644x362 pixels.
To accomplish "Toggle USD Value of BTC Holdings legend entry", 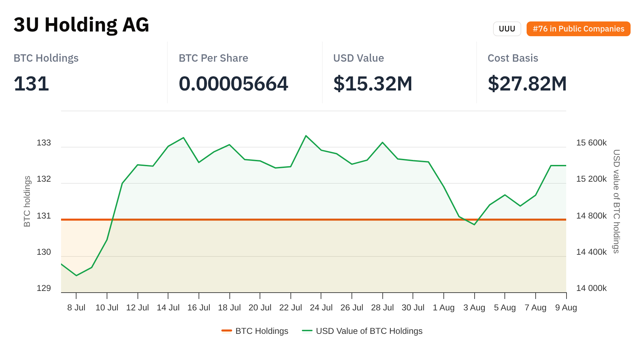I will tap(362, 331).
